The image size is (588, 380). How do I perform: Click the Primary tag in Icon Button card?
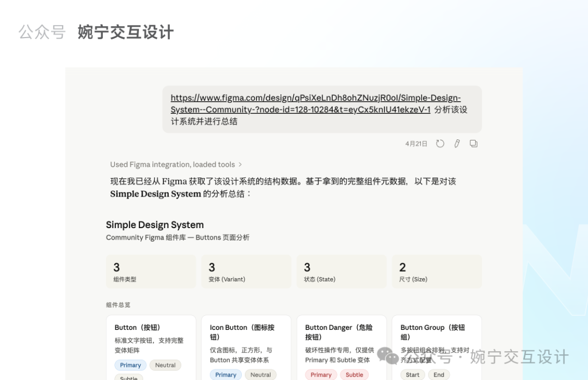(x=225, y=375)
